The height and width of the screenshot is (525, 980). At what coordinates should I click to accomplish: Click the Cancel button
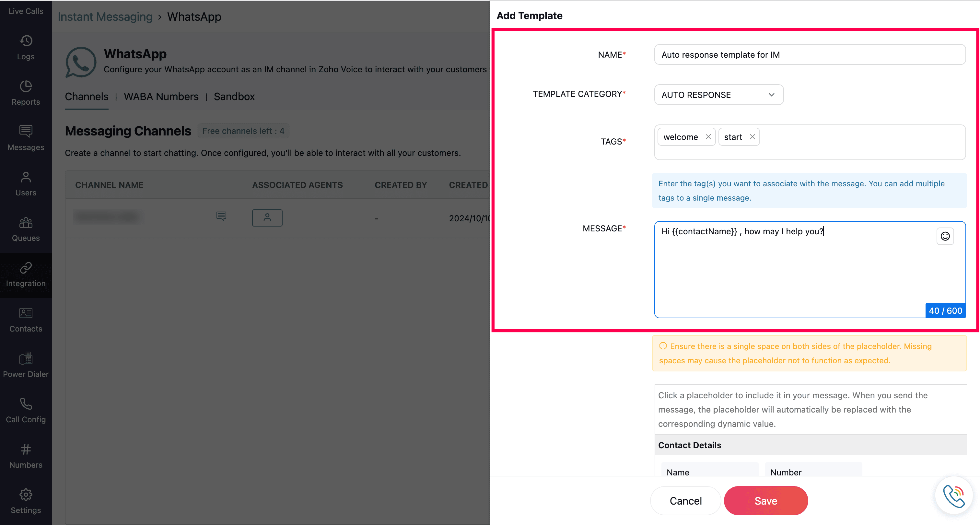pyautogui.click(x=685, y=501)
